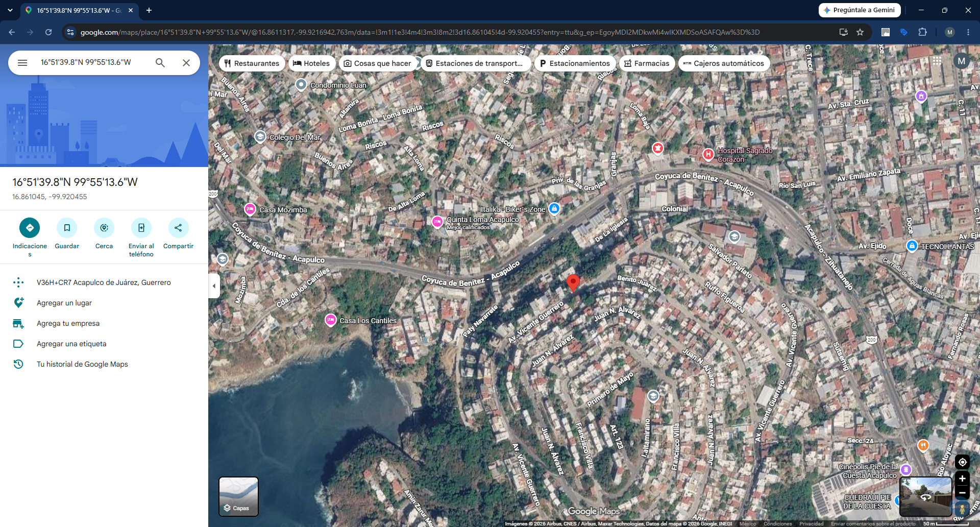Click the search magnifier icon
The height and width of the screenshot is (527, 980).
(x=160, y=63)
